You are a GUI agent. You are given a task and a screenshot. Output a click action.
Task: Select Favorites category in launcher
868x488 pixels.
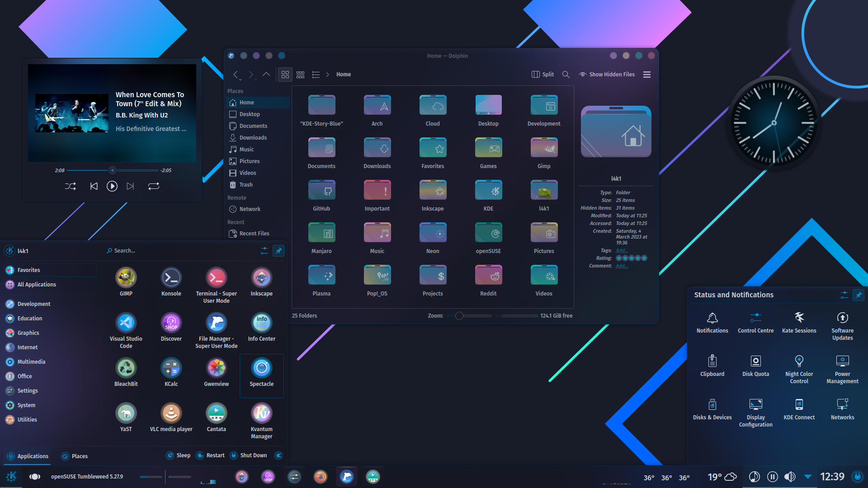[50, 270]
